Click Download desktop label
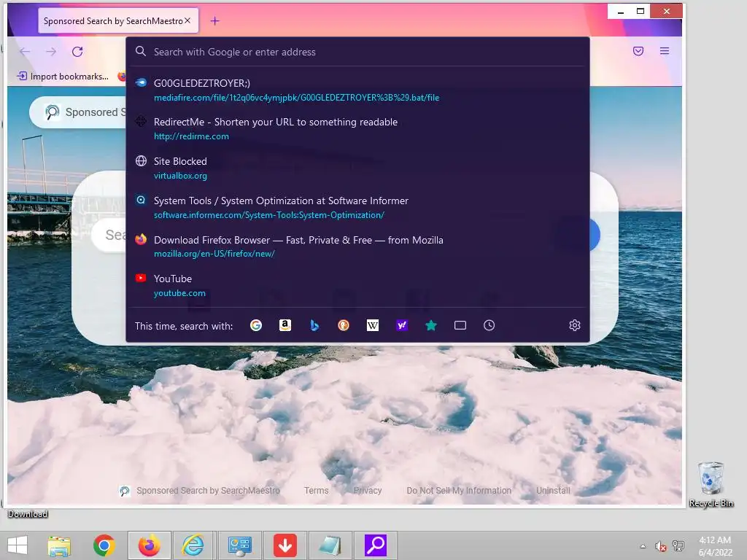This screenshot has height=560, width=747. 28,514
